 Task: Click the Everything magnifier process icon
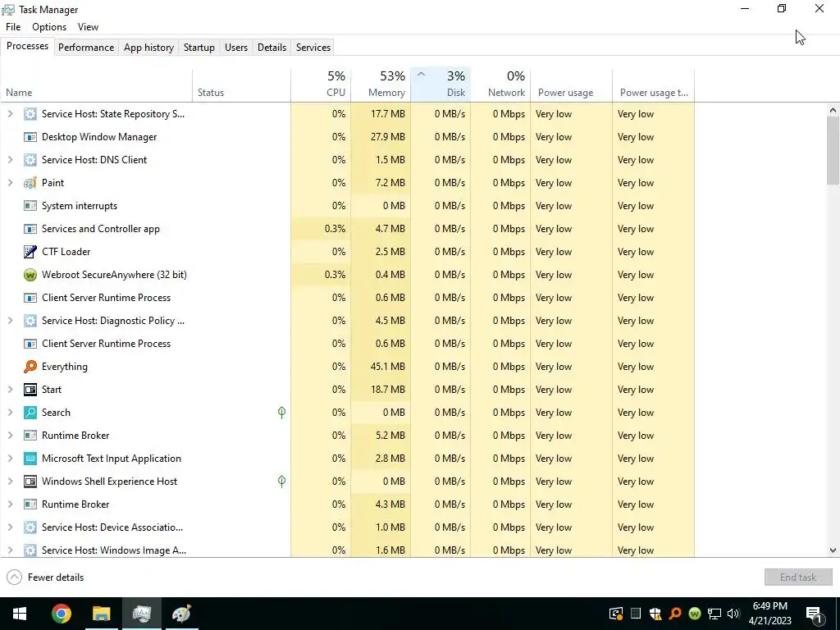coord(30,367)
